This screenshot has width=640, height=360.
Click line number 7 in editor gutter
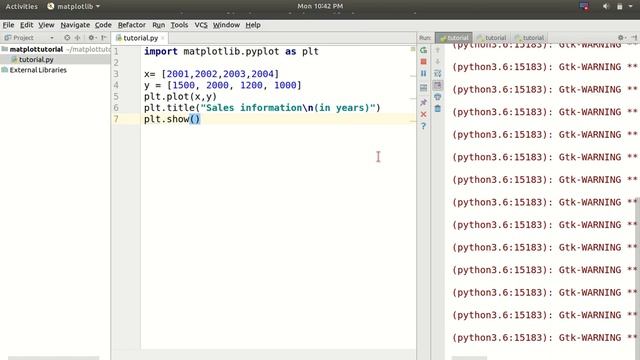tap(116, 119)
